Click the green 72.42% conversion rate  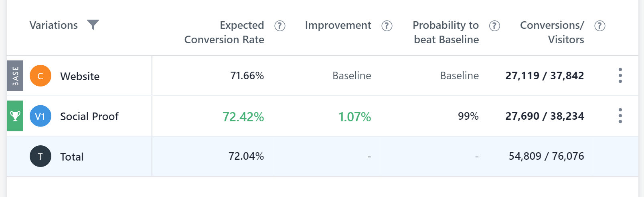(243, 117)
